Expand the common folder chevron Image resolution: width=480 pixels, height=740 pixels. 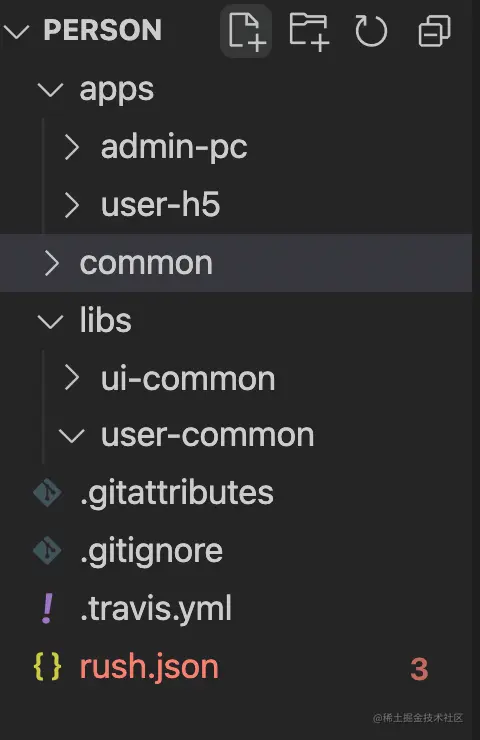[x=51, y=263]
